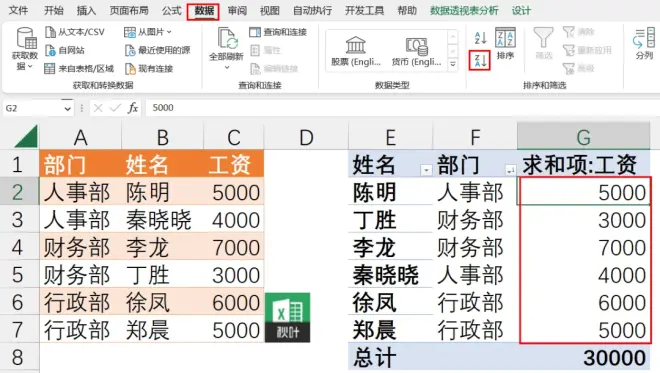Toggle the 筛选 filter funnel
Image resolution: width=660 pixels, height=373 pixels.
tap(543, 43)
